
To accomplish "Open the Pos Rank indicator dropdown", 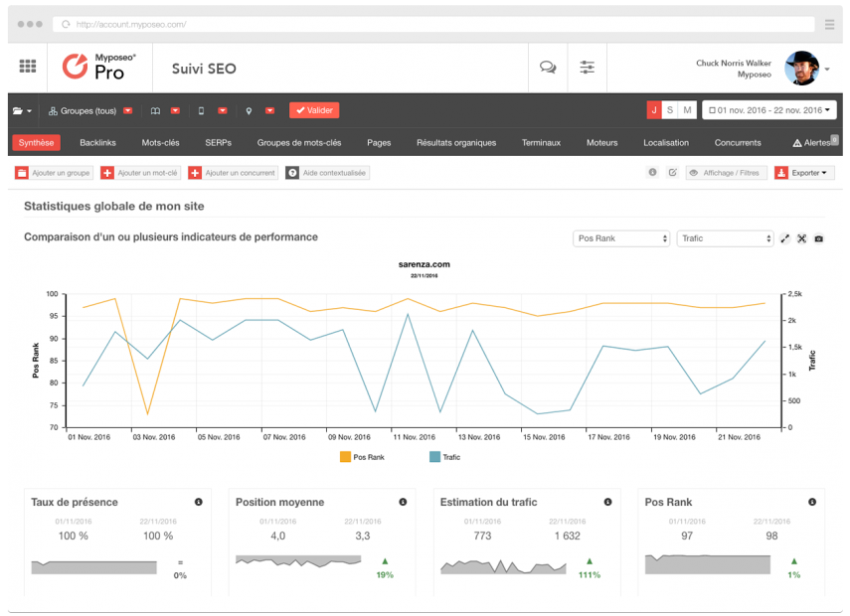I will pyautogui.click(x=621, y=238).
